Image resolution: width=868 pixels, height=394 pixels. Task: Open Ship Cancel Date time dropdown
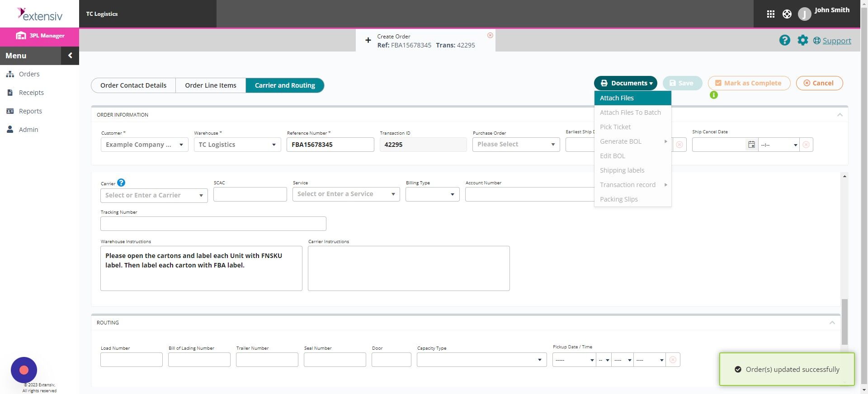(779, 145)
